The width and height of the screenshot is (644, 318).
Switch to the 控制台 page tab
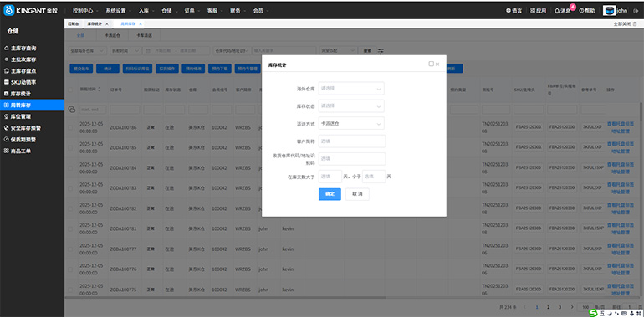click(x=74, y=24)
